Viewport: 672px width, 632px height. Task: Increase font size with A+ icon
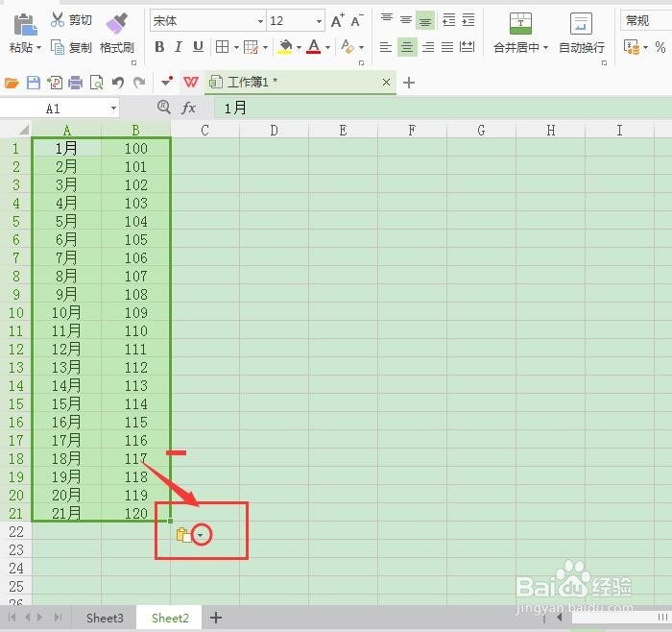point(337,20)
